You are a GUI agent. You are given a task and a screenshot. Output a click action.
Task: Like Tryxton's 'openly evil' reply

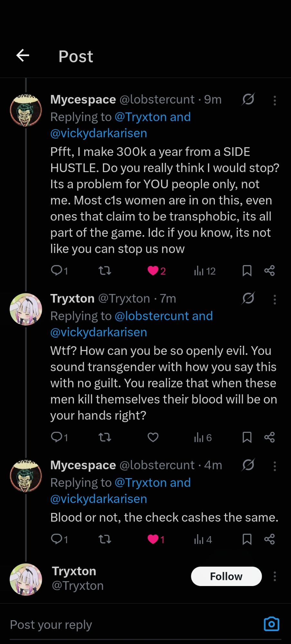[153, 437]
